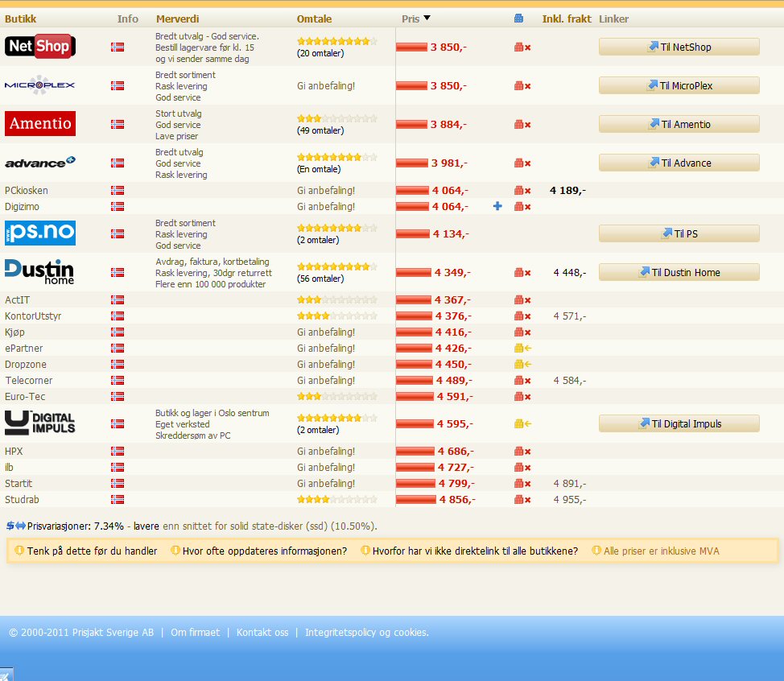The image size is (784, 681).
Task: Click the Til Amentio button
Action: (679, 124)
